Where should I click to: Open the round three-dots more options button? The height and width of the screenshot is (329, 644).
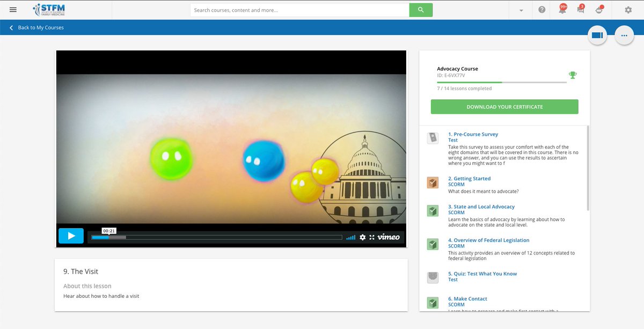pos(624,35)
